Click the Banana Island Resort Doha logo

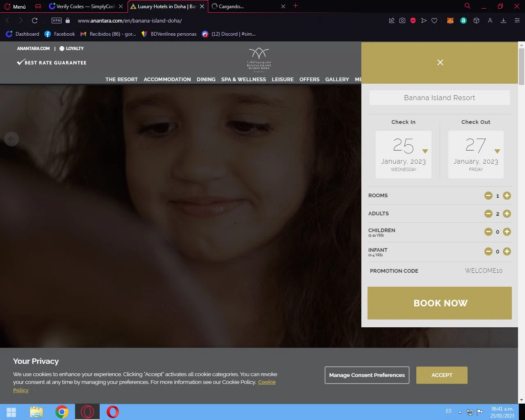259,59
